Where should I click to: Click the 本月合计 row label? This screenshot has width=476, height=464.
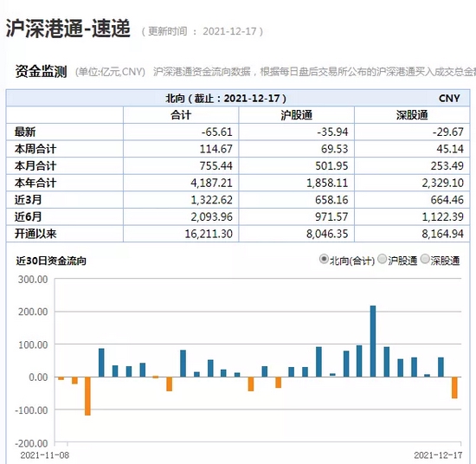(35, 166)
